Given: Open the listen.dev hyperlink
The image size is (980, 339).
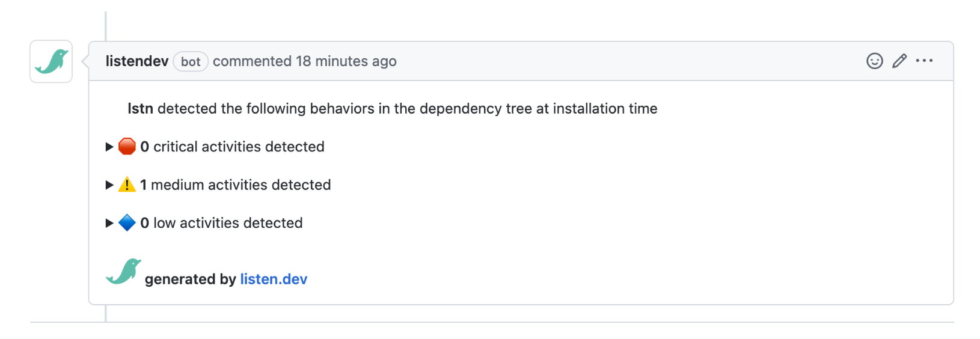Looking at the screenshot, I should coord(274,279).
